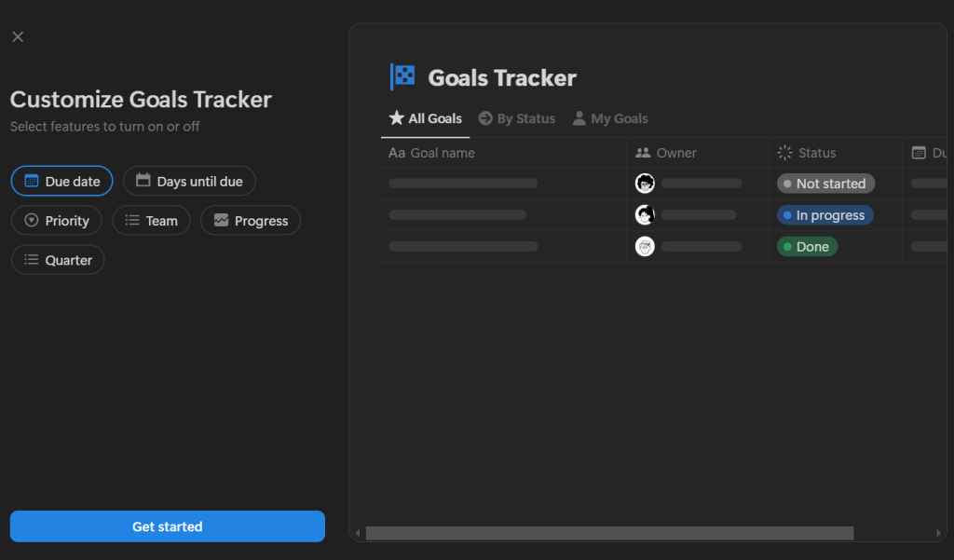Toggle the Progress feature chip
The image size is (954, 560).
pyautogui.click(x=251, y=220)
